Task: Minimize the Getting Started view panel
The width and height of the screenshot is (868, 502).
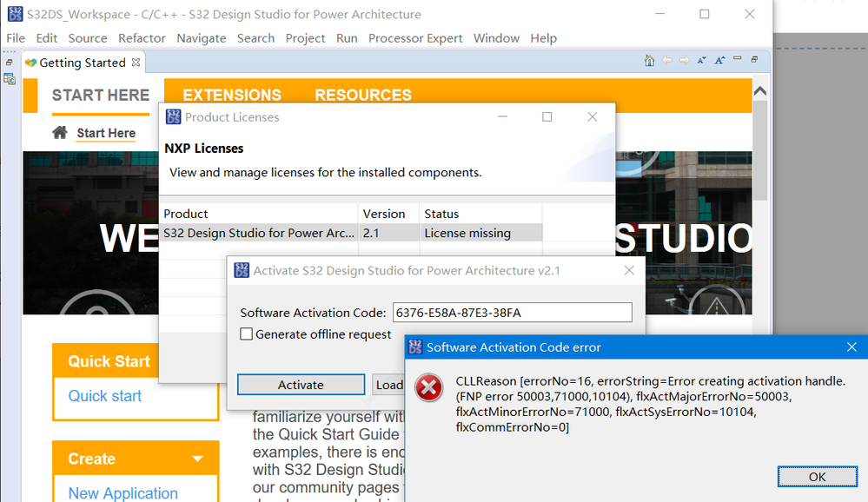Action: tap(738, 58)
